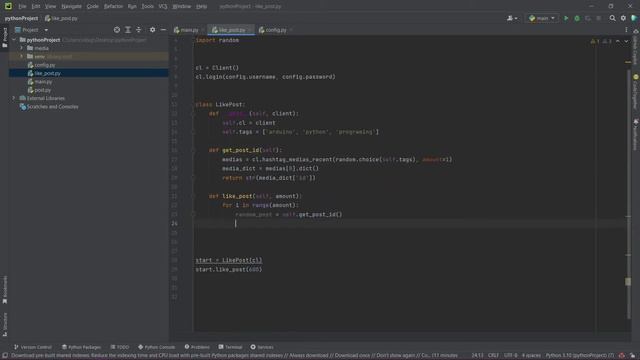Select opened file target icon in Project panel
Image resolution: width=640 pixels, height=360 pixels.
pos(117,30)
